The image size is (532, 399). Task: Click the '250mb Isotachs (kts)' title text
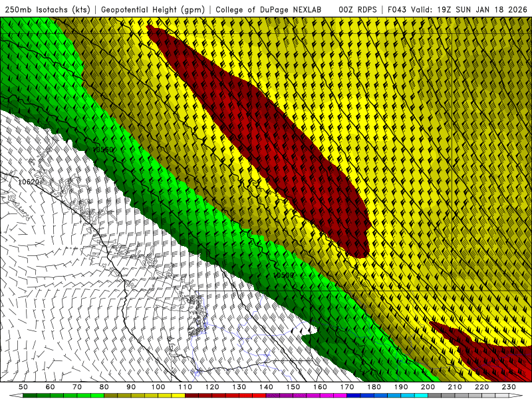tap(47, 10)
